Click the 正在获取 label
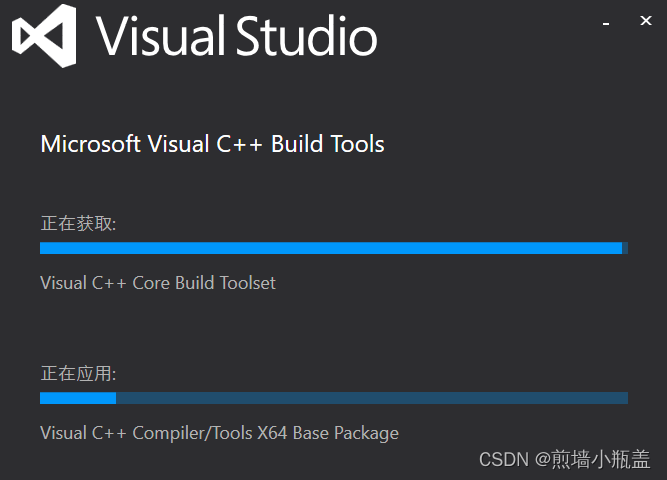Screen dimensions: 667x480 click(78, 223)
